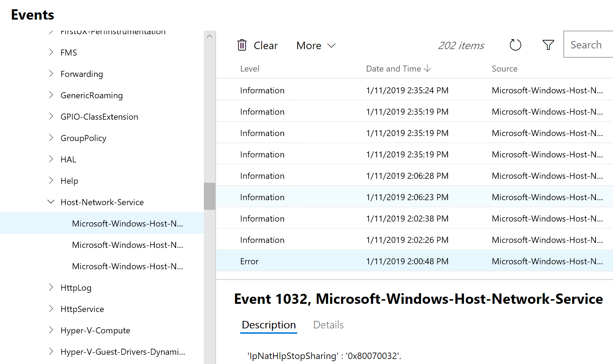Screen dimensions: 613x364
Task: Click the Date and Time sort arrow
Action: click(x=427, y=68)
